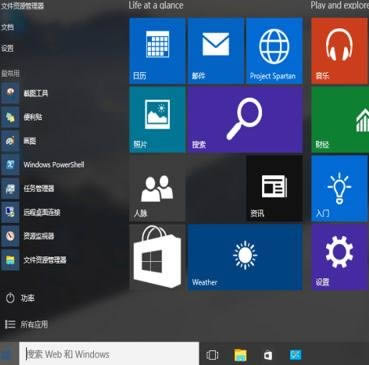Open the News (资讯) tile
The width and height of the screenshot is (369, 365).
[274, 188]
